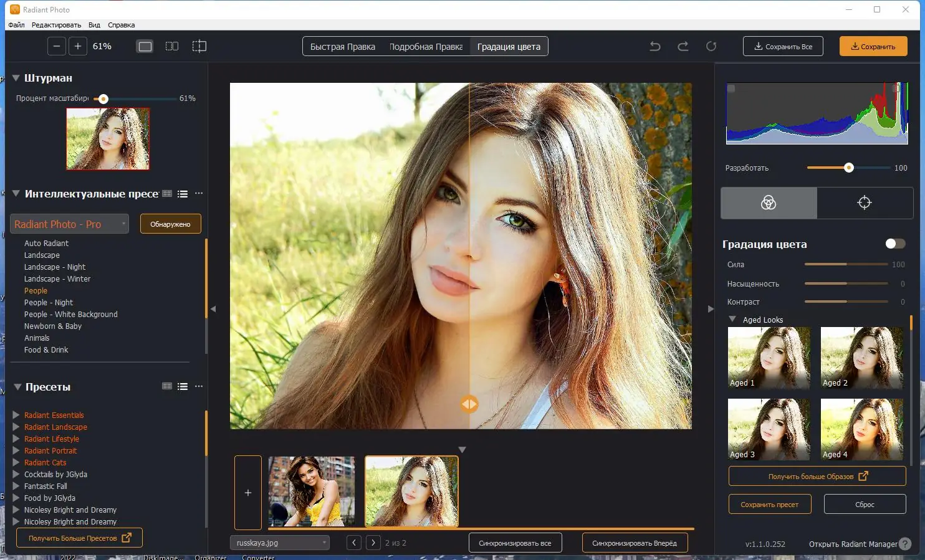Switch smart presets to grid view
925x560 pixels.
167,194
